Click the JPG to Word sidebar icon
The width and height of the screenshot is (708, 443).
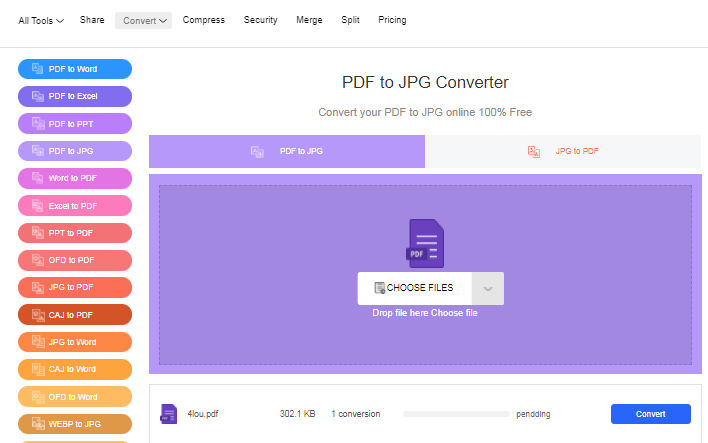[x=37, y=342]
